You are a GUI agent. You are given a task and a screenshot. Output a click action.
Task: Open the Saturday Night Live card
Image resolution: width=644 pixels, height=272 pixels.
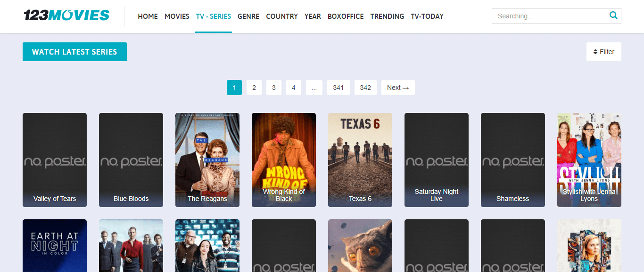437,160
